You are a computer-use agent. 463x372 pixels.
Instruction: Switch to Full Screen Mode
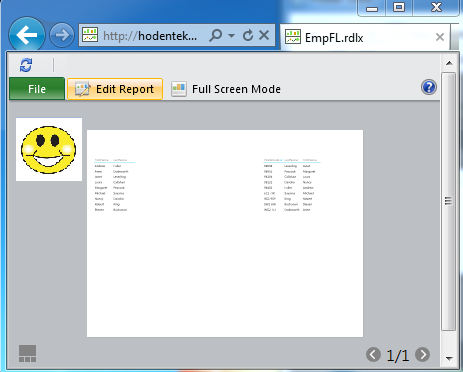tap(226, 89)
